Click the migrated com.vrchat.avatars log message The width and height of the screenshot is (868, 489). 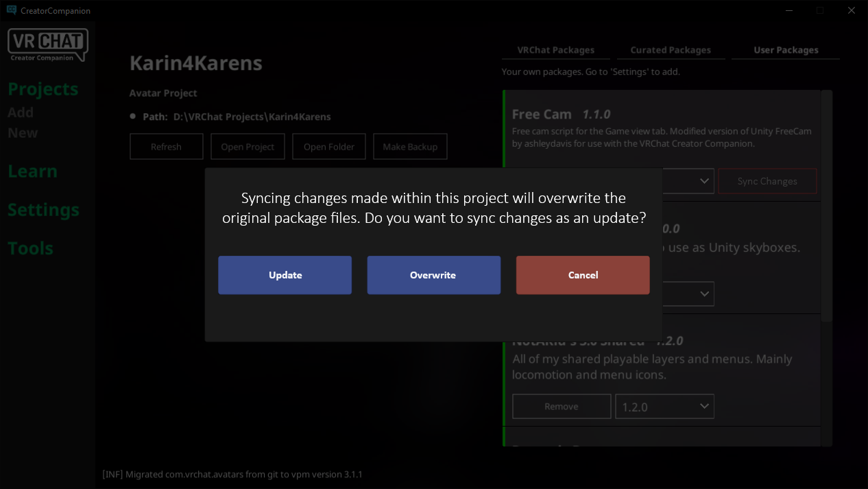point(232,475)
